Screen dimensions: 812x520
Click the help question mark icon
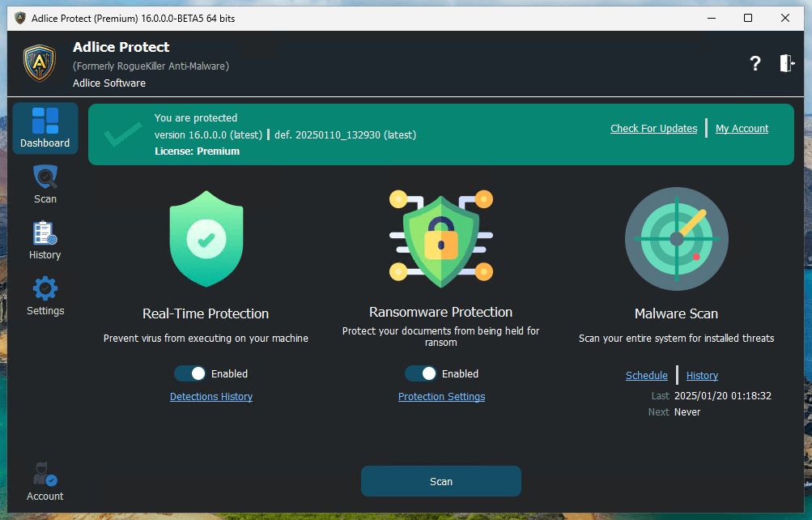pos(755,64)
